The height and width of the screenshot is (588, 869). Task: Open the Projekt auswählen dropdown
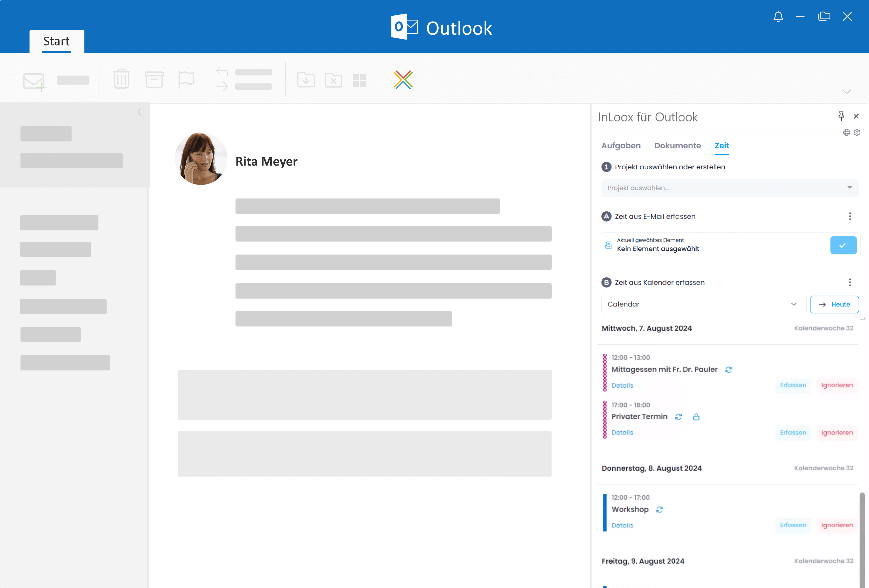730,188
